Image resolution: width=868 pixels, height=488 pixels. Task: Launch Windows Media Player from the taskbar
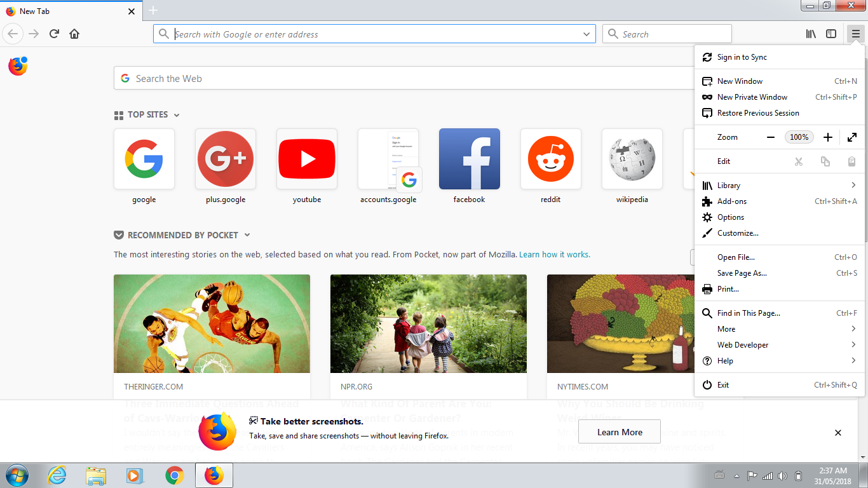point(134,475)
